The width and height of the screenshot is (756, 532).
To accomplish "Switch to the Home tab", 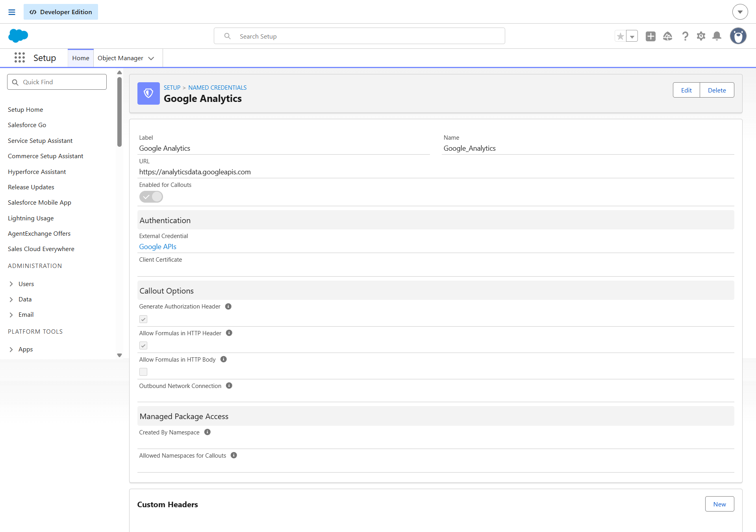I will [81, 58].
